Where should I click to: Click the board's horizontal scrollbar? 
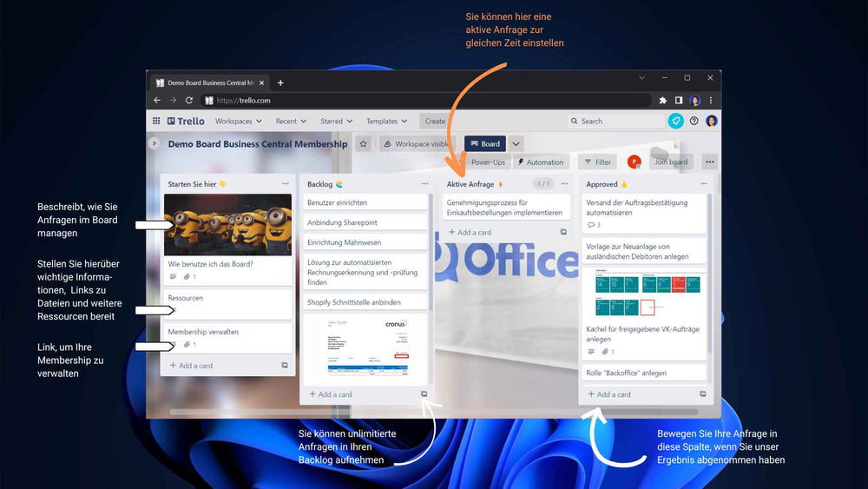(434, 412)
